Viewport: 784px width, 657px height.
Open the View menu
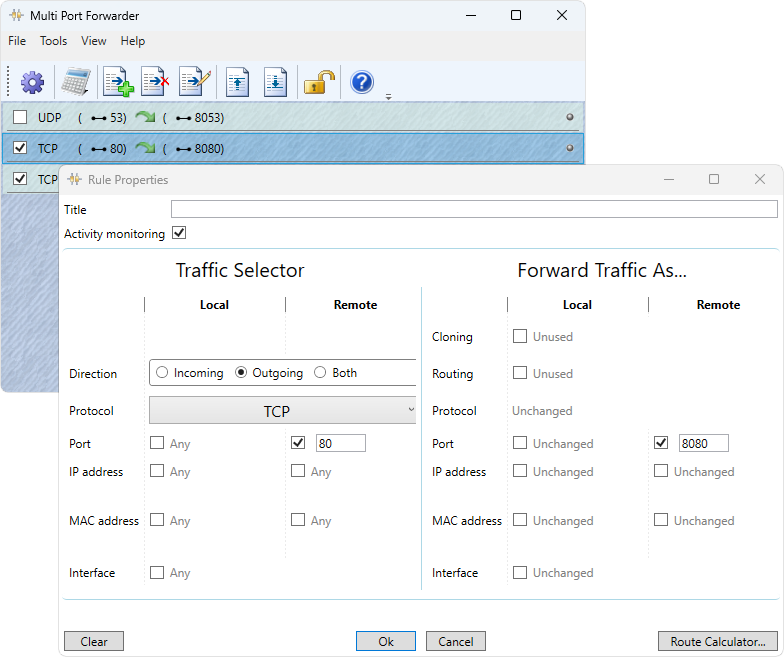[94, 41]
